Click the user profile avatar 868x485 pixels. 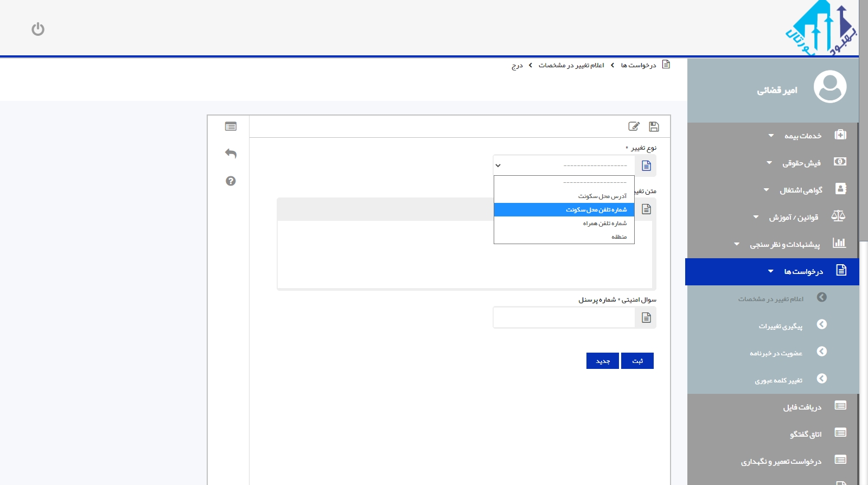coord(829,87)
